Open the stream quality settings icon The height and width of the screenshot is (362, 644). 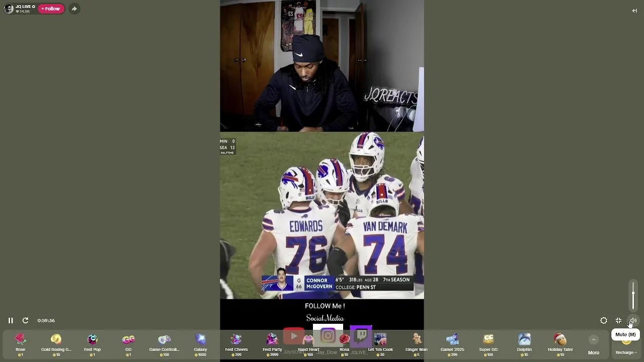[x=604, y=320]
